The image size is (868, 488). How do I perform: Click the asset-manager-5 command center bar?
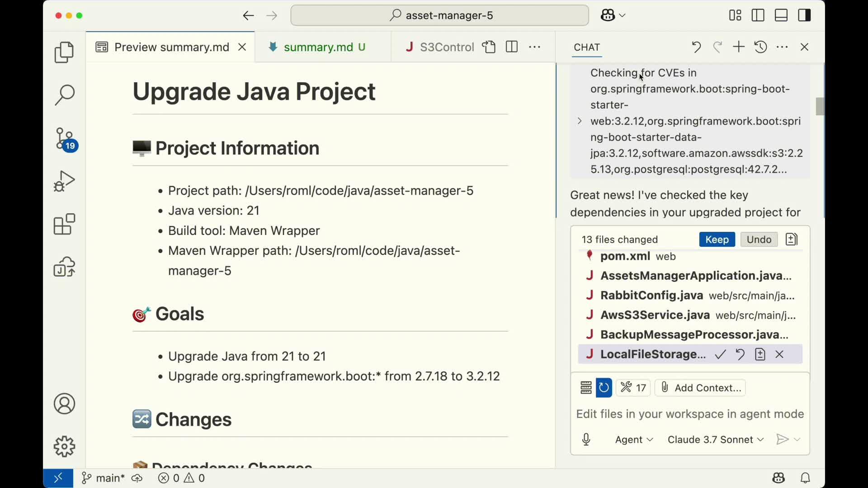coord(439,15)
